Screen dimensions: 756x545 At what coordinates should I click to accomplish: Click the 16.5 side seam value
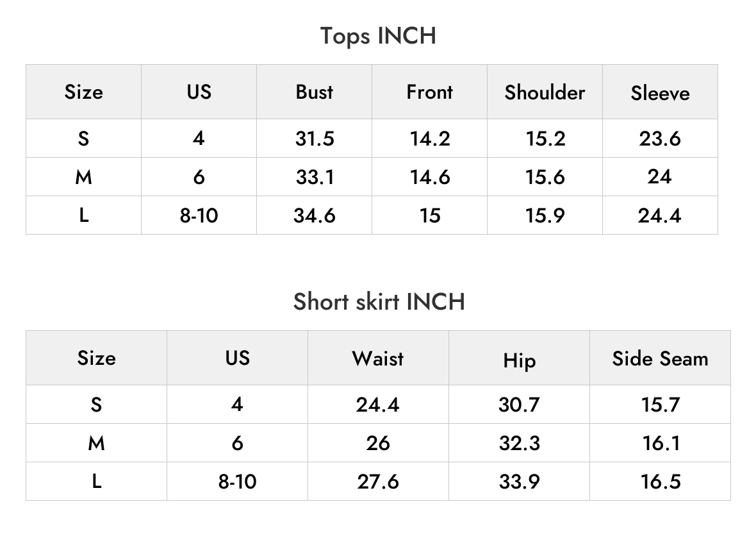point(660,482)
